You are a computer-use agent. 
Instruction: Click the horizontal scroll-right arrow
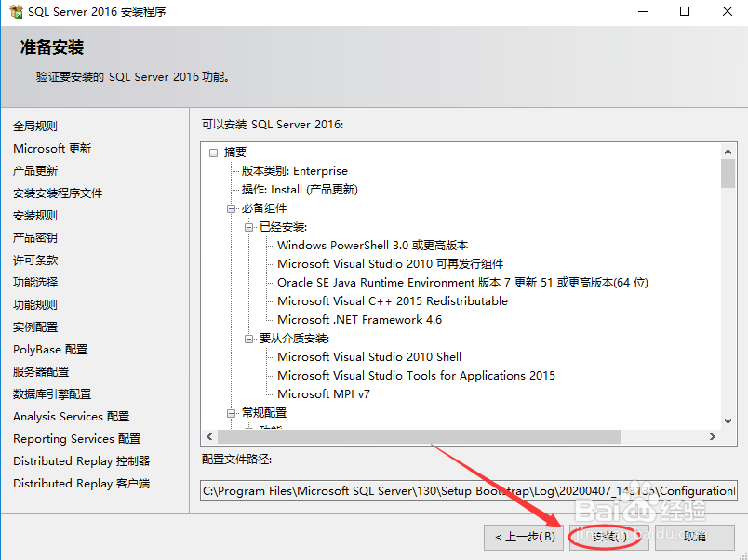tap(713, 436)
